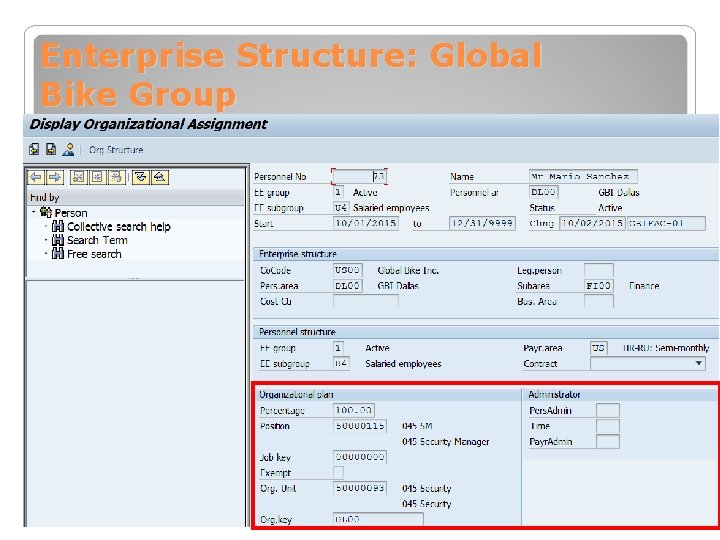
Task: Click the Bus. Area field
Action: click(599, 301)
